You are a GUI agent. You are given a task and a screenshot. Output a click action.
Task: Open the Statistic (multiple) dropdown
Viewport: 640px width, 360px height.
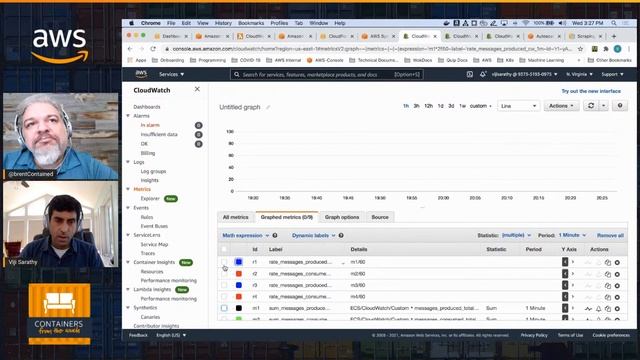pyautogui.click(x=516, y=236)
